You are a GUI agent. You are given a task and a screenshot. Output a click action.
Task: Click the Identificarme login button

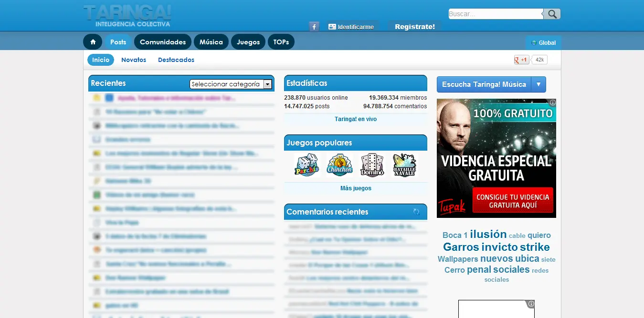coord(351,27)
